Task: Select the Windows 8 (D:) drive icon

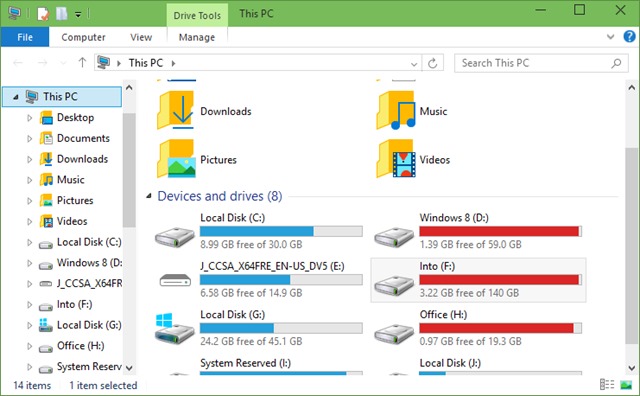Action: (394, 237)
